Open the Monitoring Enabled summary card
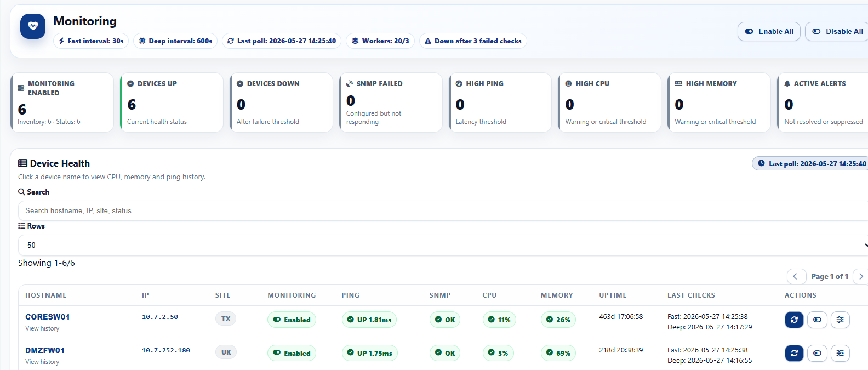The image size is (868, 370). pyautogui.click(x=62, y=103)
